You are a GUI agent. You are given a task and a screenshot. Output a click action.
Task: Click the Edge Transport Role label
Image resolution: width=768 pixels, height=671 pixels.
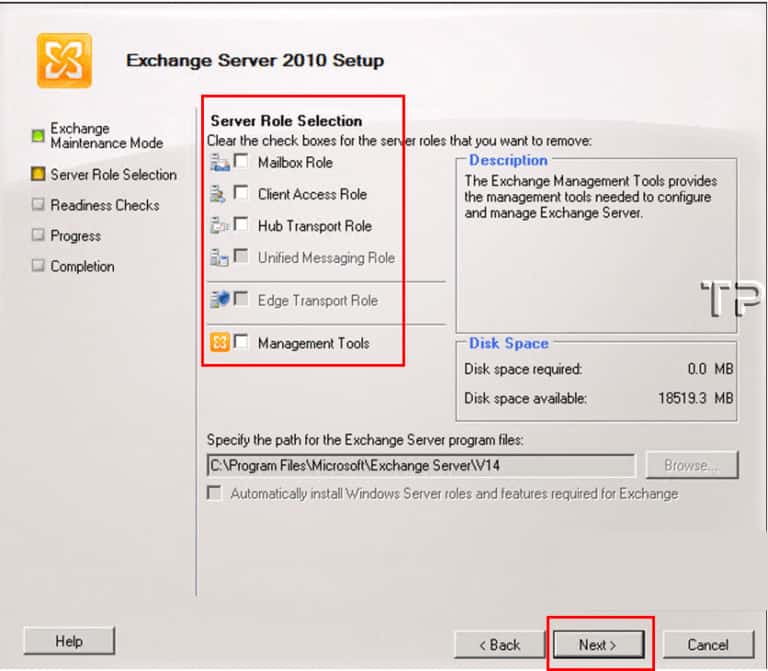tap(318, 300)
